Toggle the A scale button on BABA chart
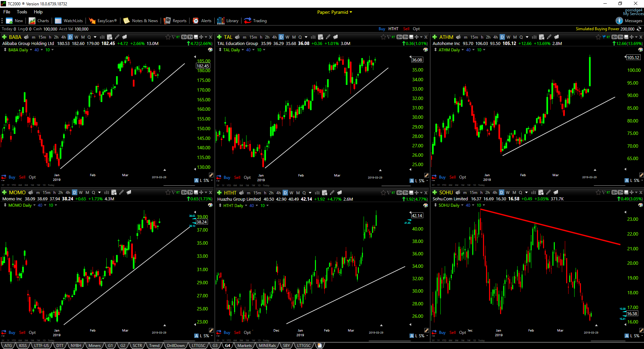This screenshot has width=644, height=349. (x=197, y=181)
